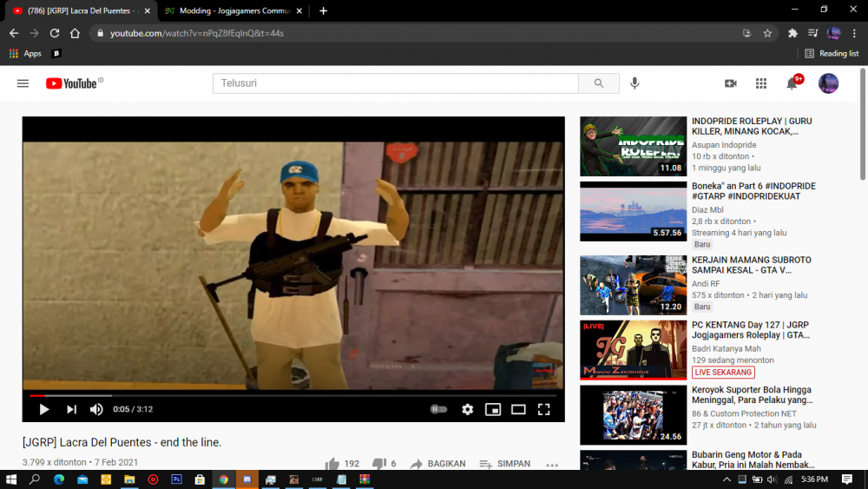Switch to the Modding - Jogjagamers tab

[233, 10]
